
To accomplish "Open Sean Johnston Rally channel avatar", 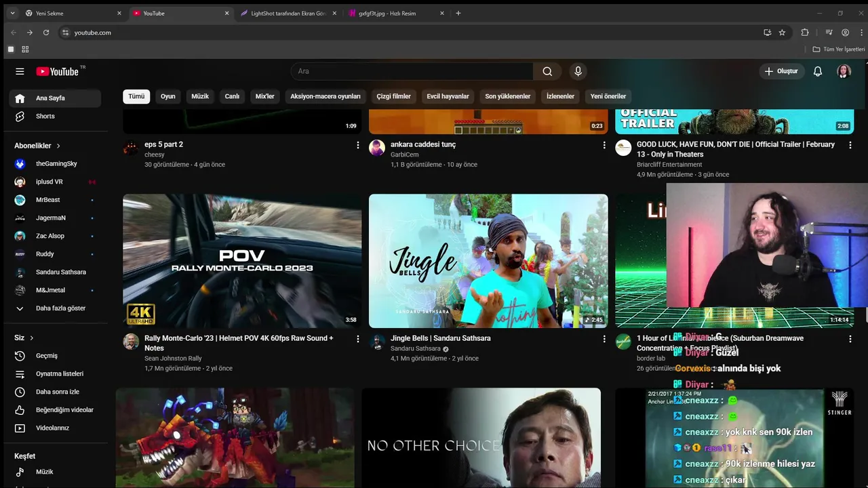I will (131, 342).
